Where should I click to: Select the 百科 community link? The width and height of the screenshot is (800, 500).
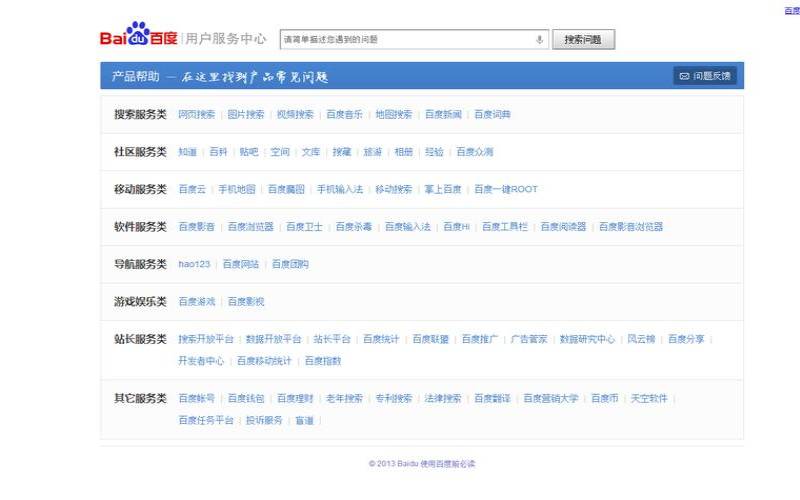click(218, 152)
